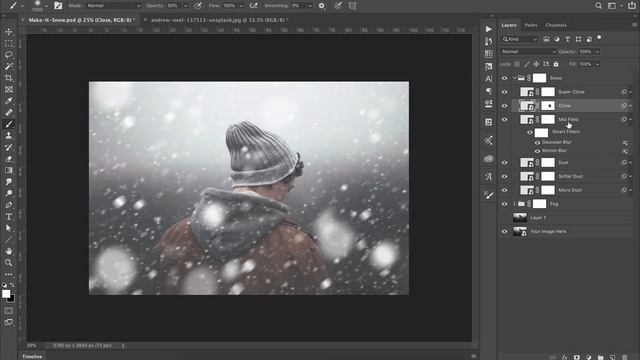Open the layer filter Kind dropdown
This screenshot has height=360, width=640.
[520, 39]
